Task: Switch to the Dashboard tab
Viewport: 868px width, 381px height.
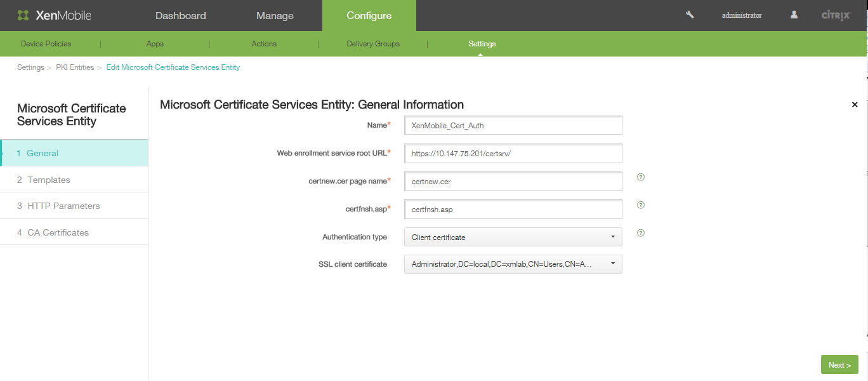Action: 180,15
